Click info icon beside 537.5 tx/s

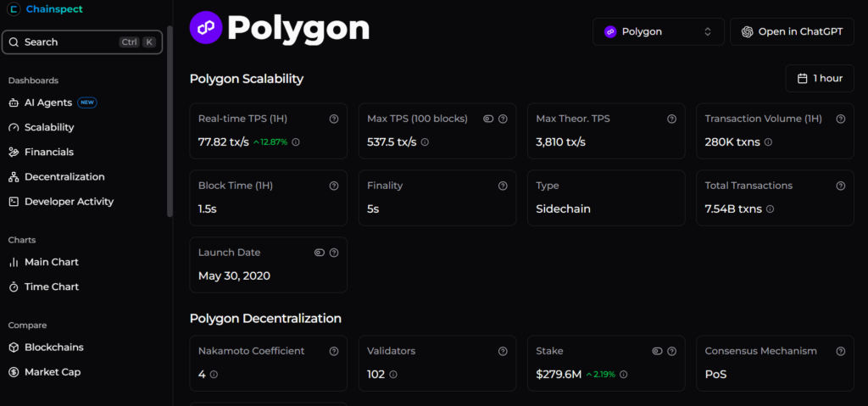click(425, 142)
